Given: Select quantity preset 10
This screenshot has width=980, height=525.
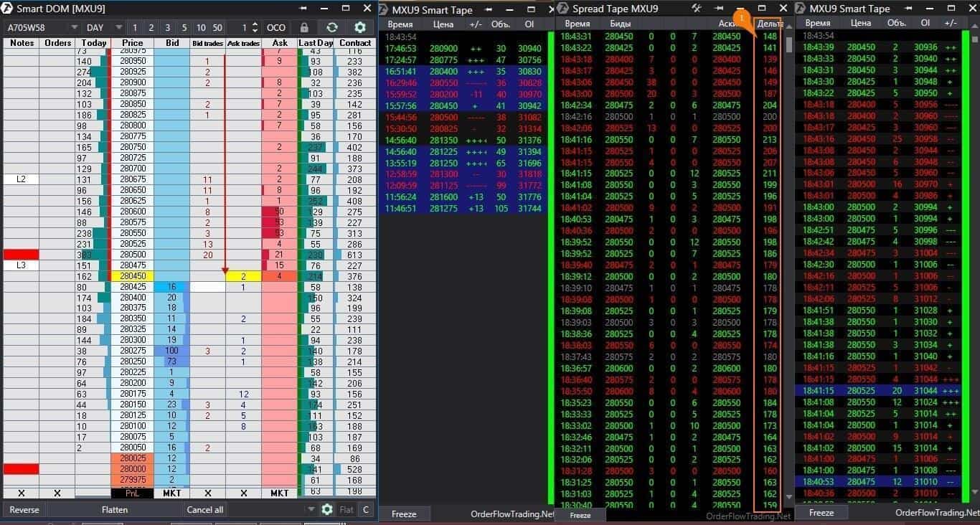Looking at the screenshot, I should pos(201,27).
